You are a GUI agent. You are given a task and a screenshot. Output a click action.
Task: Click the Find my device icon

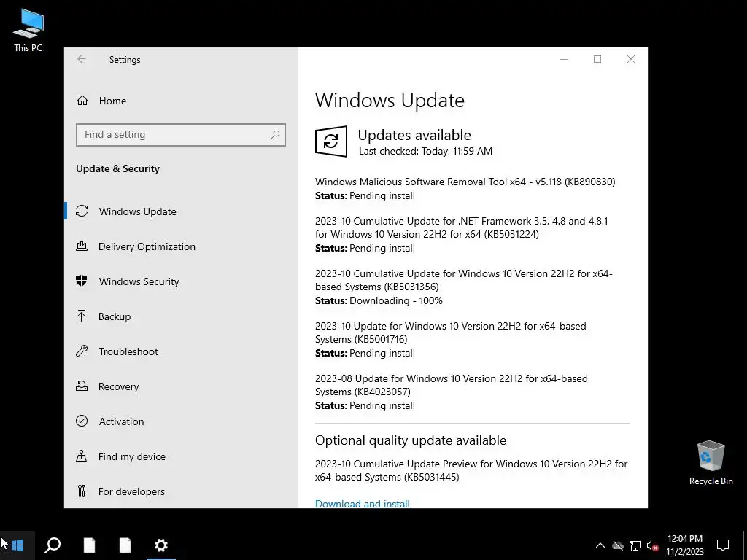[82, 456]
